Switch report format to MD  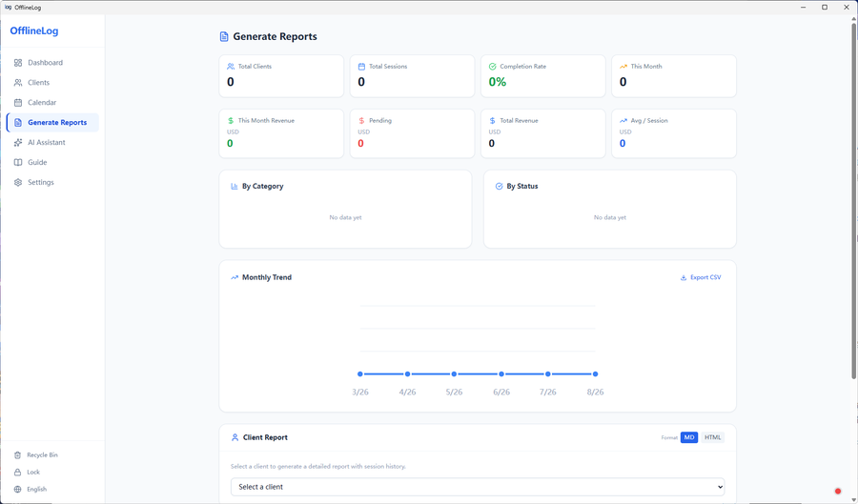(689, 437)
